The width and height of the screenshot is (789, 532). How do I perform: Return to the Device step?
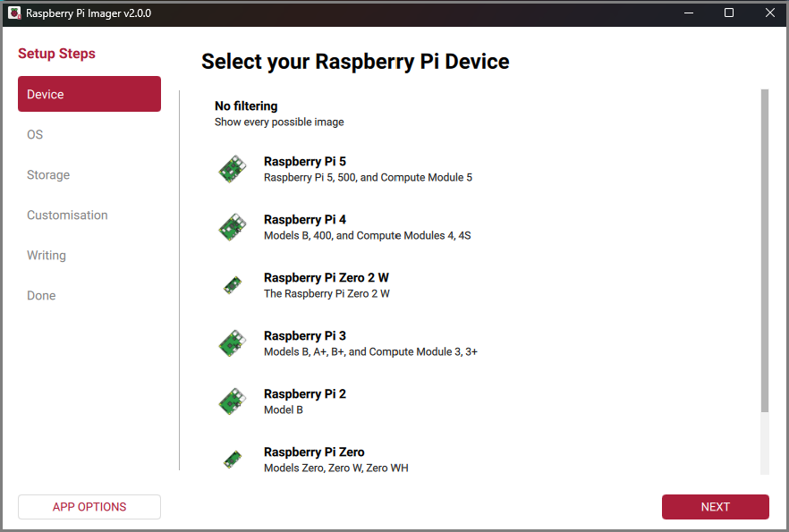coord(89,94)
